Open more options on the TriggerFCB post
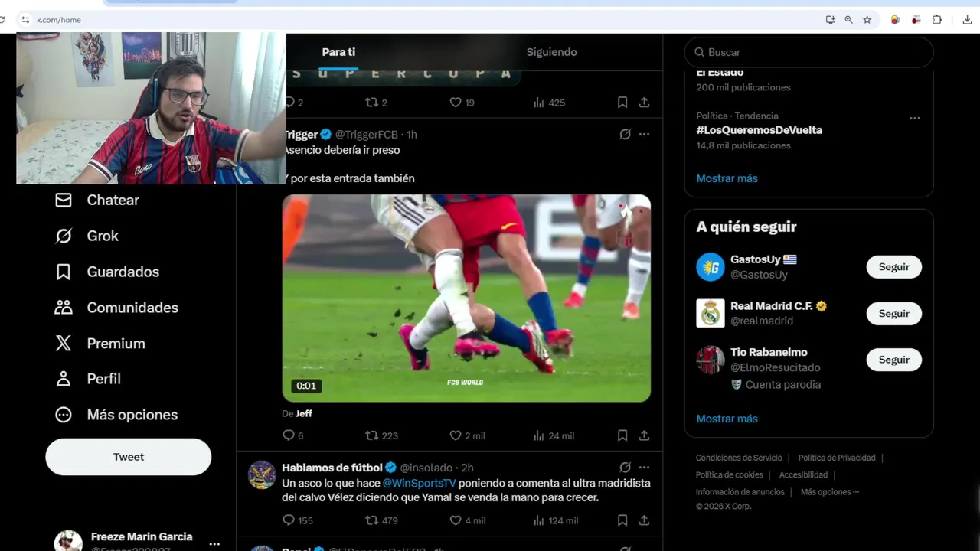The image size is (980, 551). [x=644, y=134]
